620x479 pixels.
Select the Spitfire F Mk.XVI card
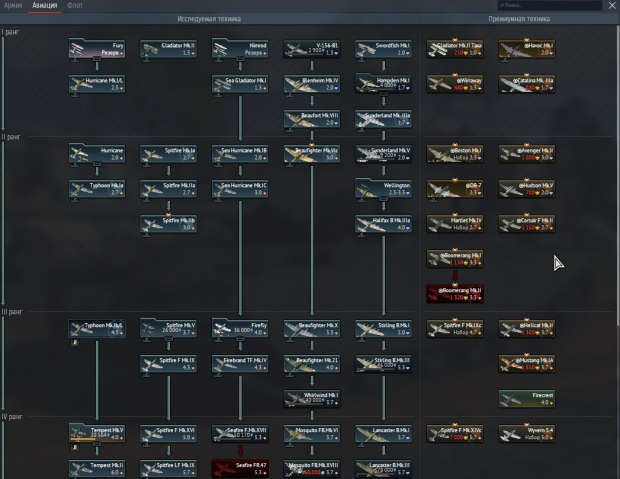click(x=168, y=434)
